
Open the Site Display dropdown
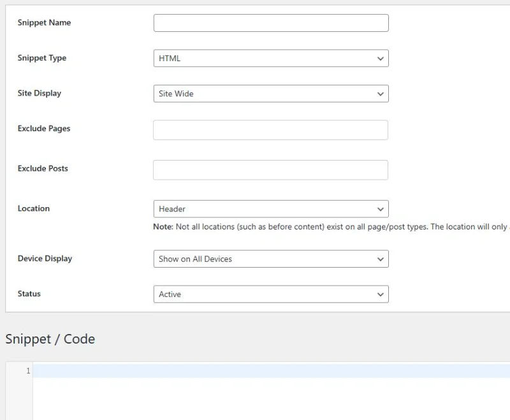tap(271, 94)
